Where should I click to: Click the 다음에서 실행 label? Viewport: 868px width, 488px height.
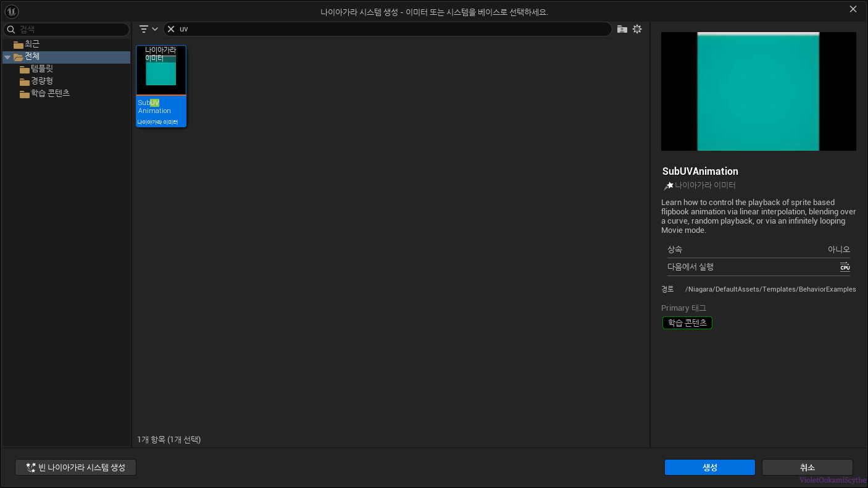click(690, 267)
